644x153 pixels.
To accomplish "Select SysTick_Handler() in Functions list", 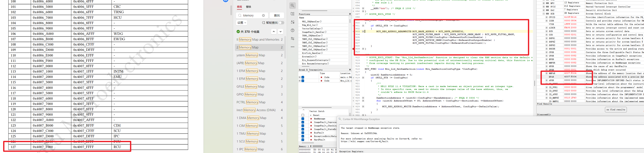I will pos(312,53).
